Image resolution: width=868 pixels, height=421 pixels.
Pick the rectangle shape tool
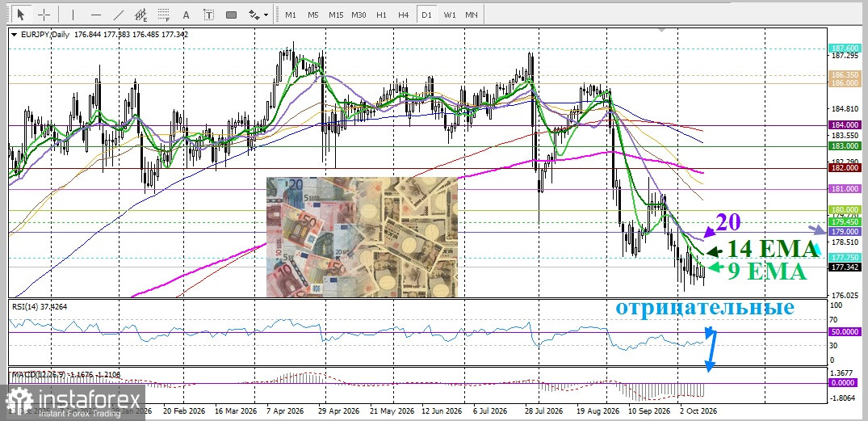pyautogui.click(x=232, y=15)
